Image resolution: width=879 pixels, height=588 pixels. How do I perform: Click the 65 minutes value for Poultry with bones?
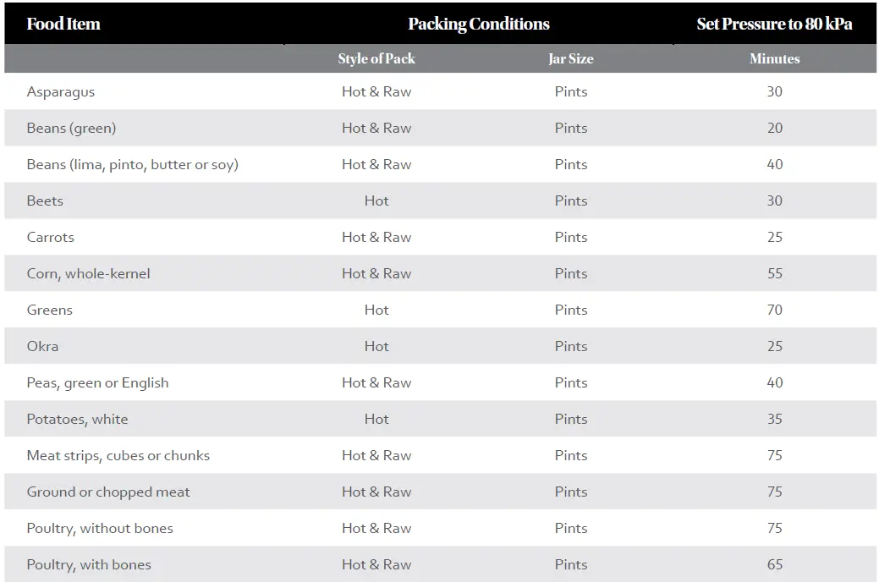[774, 564]
